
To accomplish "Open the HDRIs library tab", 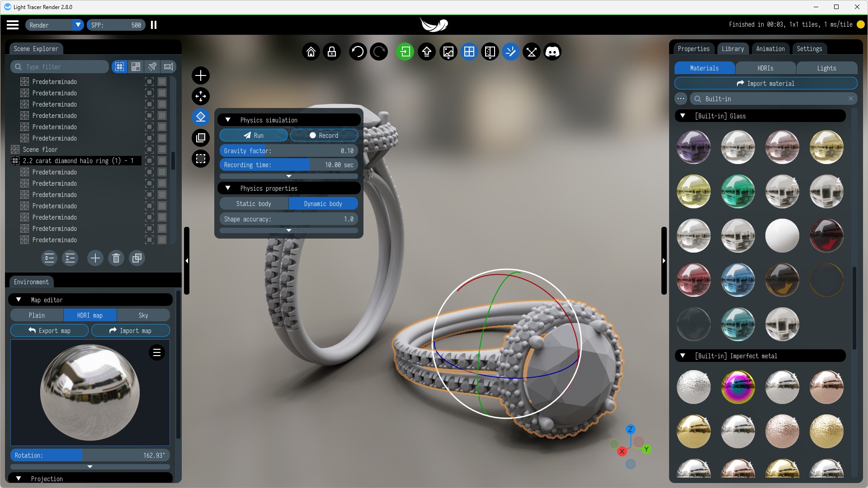I will 765,68.
